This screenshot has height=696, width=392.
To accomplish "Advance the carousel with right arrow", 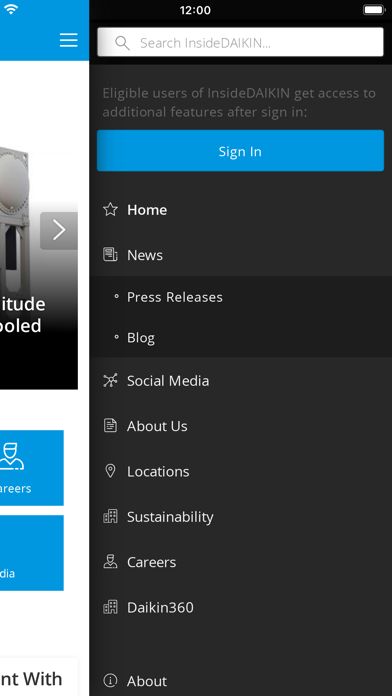I will coord(59,230).
